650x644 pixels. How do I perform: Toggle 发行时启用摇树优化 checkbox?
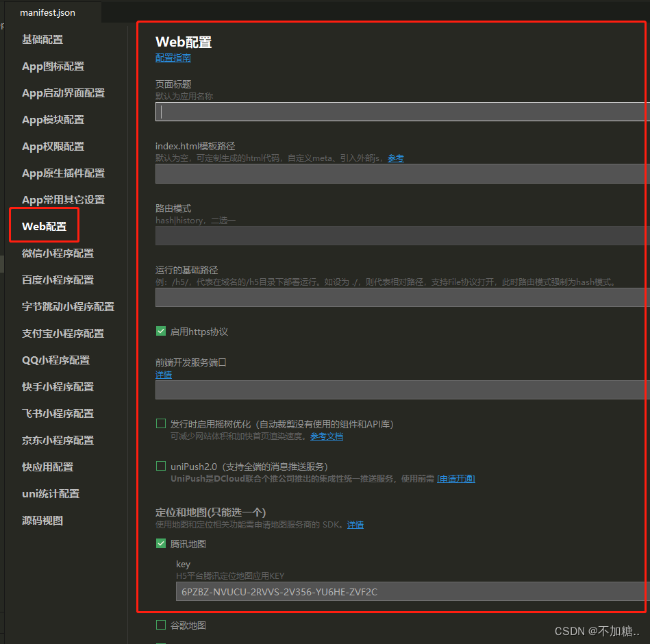pyautogui.click(x=161, y=424)
